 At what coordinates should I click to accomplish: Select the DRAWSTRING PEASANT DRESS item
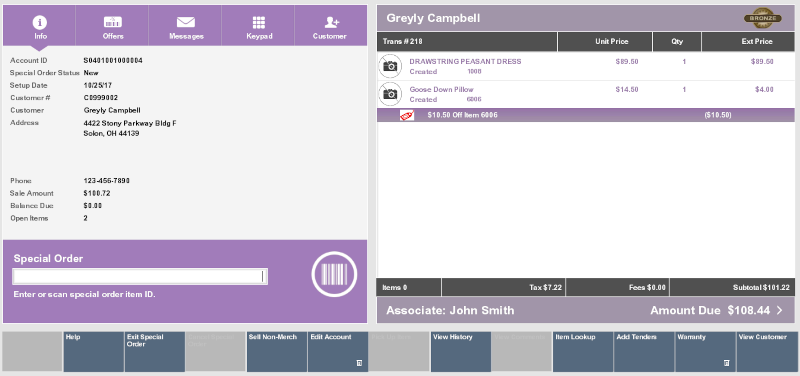(586, 66)
